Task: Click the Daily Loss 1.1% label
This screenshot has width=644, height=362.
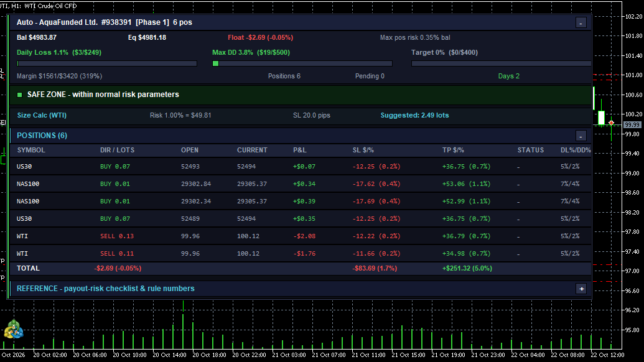Action: coord(59,52)
